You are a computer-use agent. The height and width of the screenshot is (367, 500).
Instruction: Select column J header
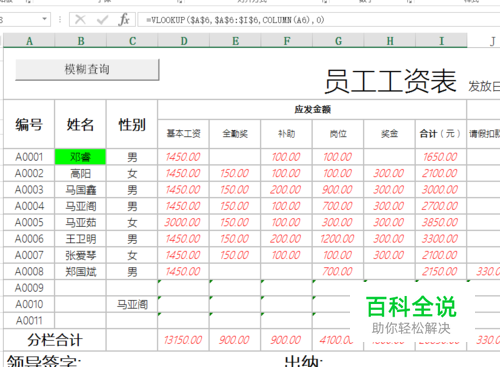[484, 41]
